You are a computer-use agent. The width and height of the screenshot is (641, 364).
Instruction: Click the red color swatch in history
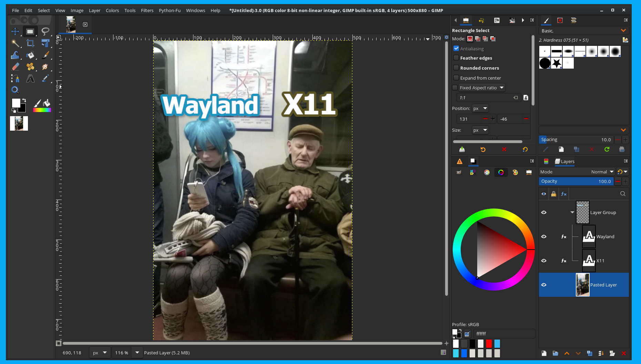(489, 344)
